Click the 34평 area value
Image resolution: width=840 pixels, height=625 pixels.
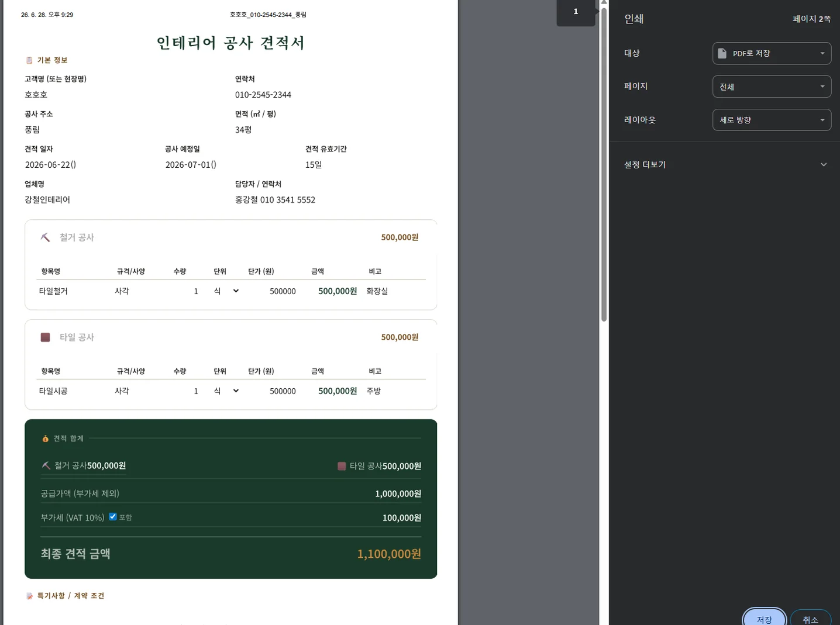point(243,130)
